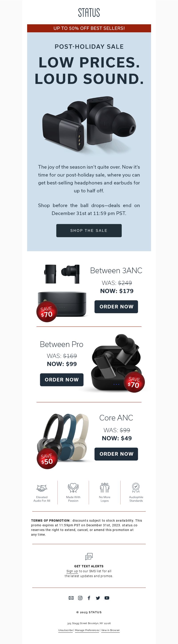The width and height of the screenshot is (178, 644).
Task: Click the Audiophile Standards badge icon
Action: [136, 488]
